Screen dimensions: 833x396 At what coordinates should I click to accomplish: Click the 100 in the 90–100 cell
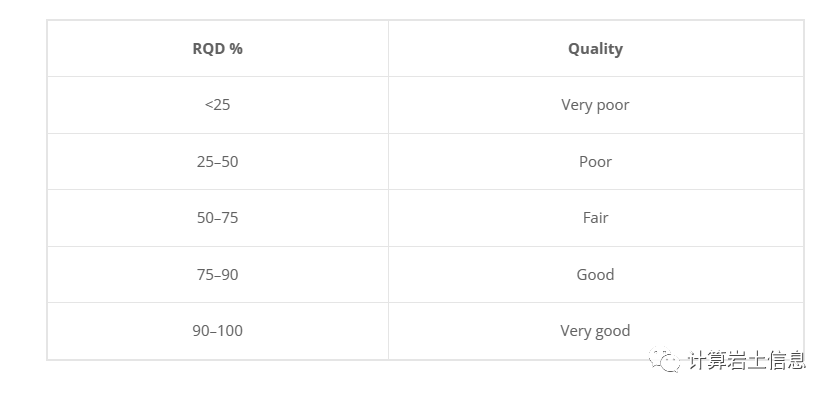[x=231, y=331]
